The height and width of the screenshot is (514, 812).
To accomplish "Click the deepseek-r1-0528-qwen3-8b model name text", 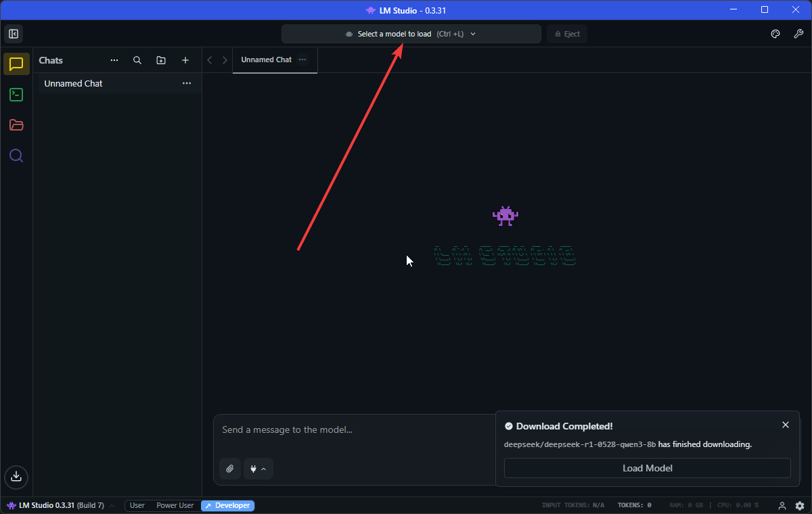I will pyautogui.click(x=580, y=444).
